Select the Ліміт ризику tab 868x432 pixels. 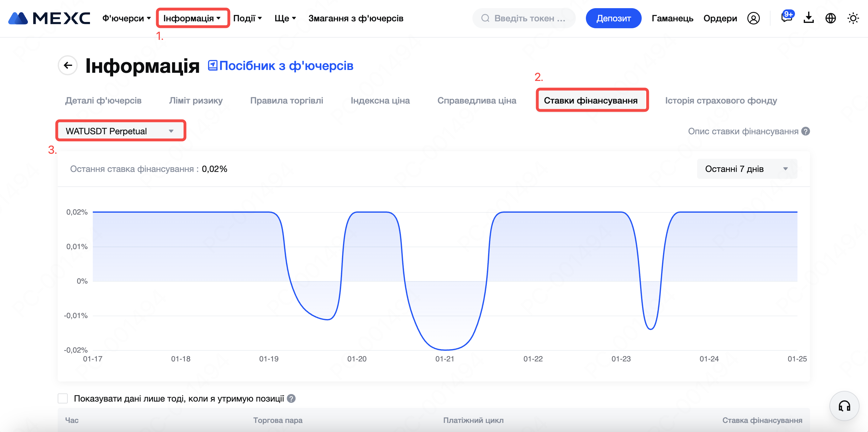coord(196,100)
